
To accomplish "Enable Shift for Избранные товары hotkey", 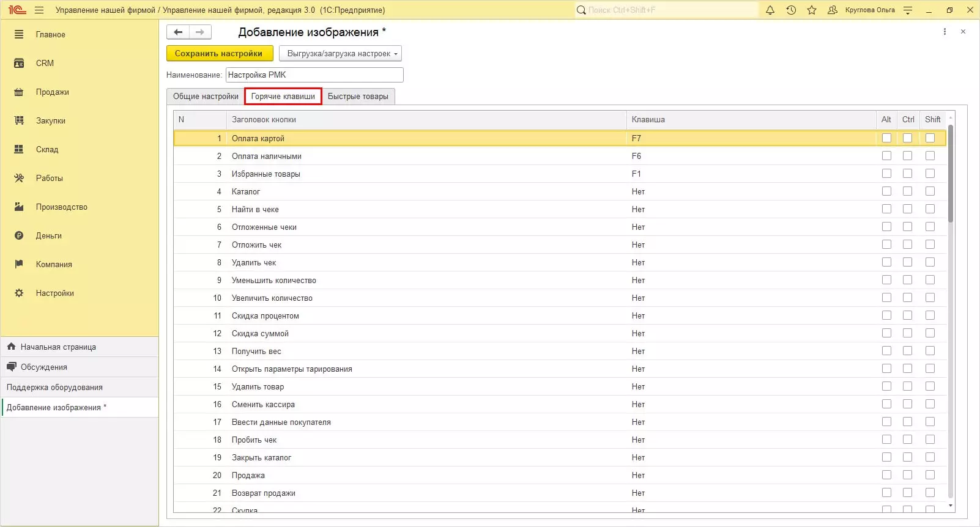I will [930, 174].
